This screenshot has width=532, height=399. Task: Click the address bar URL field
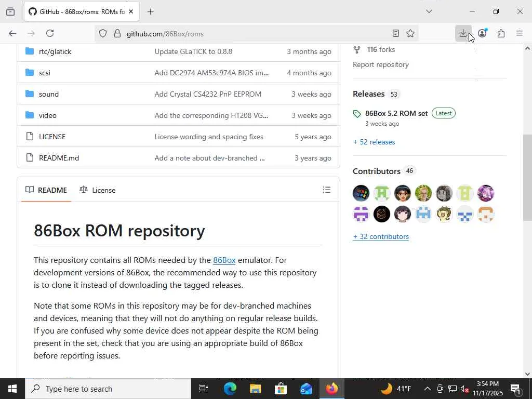[x=258, y=34]
